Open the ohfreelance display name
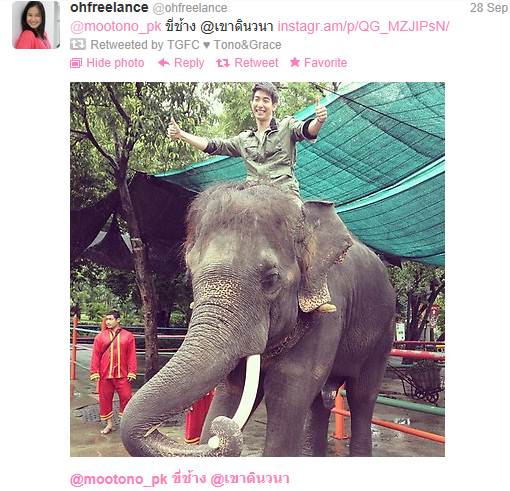The height and width of the screenshot is (491, 510). point(109,7)
